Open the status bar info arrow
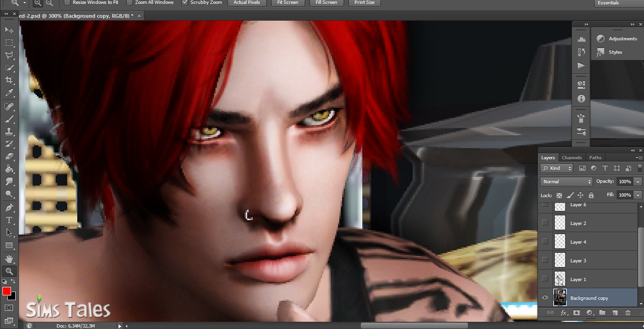Image resolution: width=644 pixels, height=329 pixels. pos(120,325)
